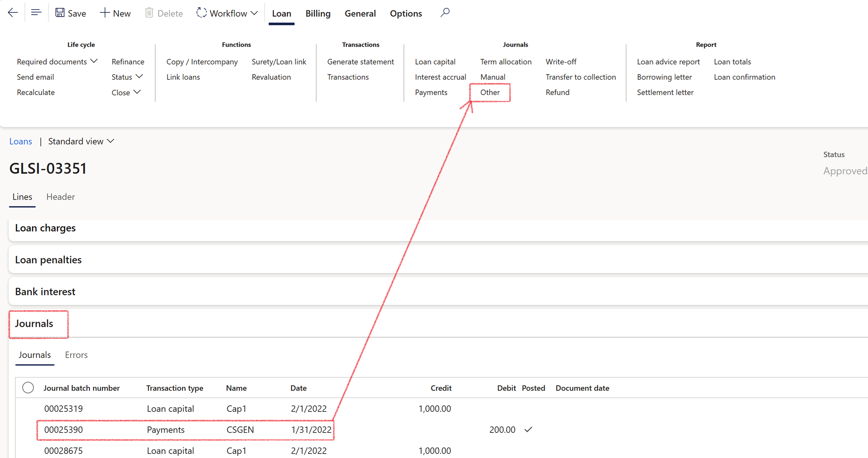Click the Write-off button
The image size is (868, 458).
[x=561, y=61]
